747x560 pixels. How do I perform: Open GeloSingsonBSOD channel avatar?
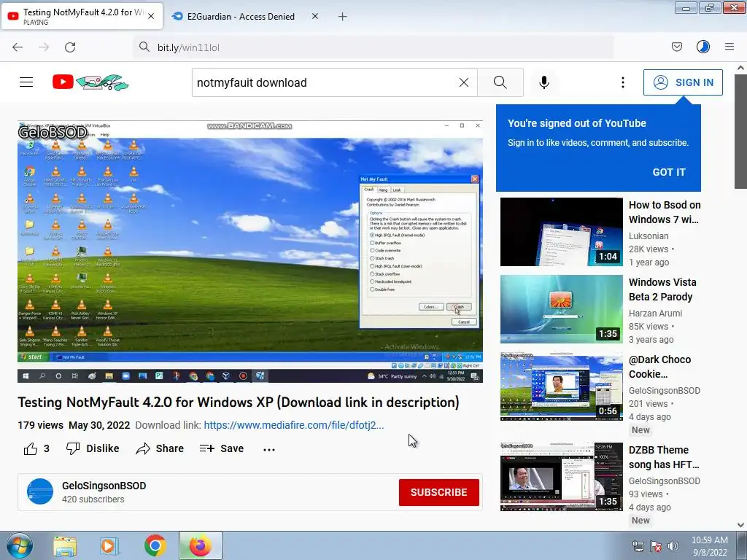(x=40, y=491)
